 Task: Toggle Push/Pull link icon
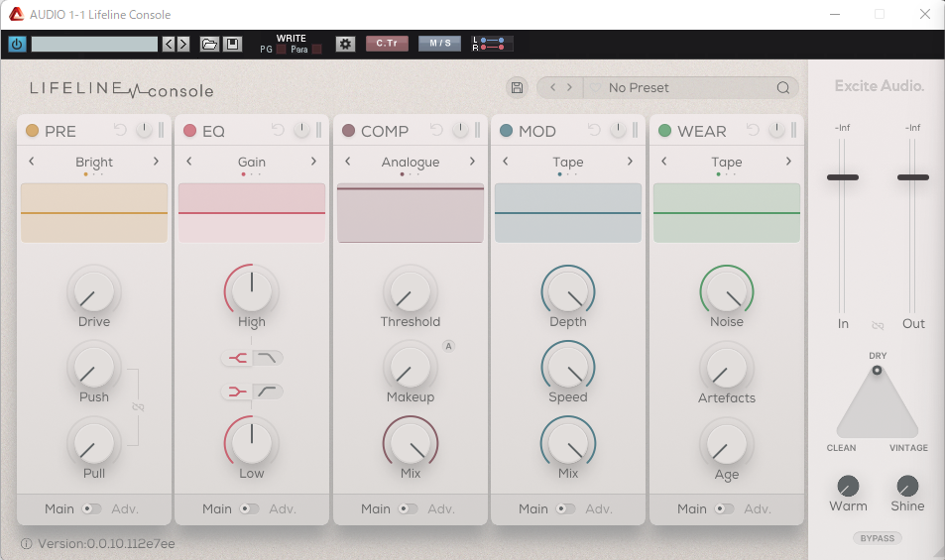tap(138, 407)
